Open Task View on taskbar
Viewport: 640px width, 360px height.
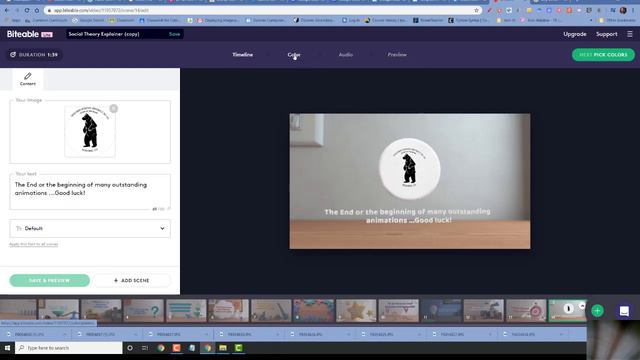[x=145, y=348]
